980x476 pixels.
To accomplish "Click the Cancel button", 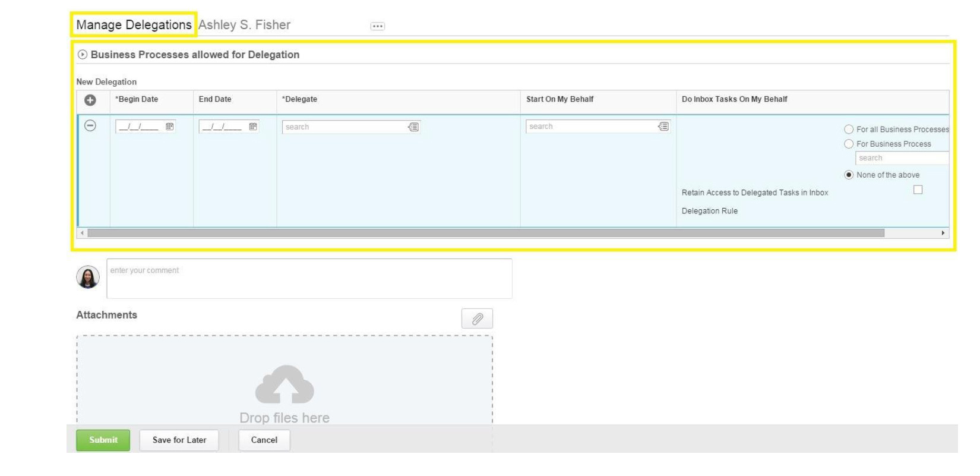I will click(x=264, y=440).
